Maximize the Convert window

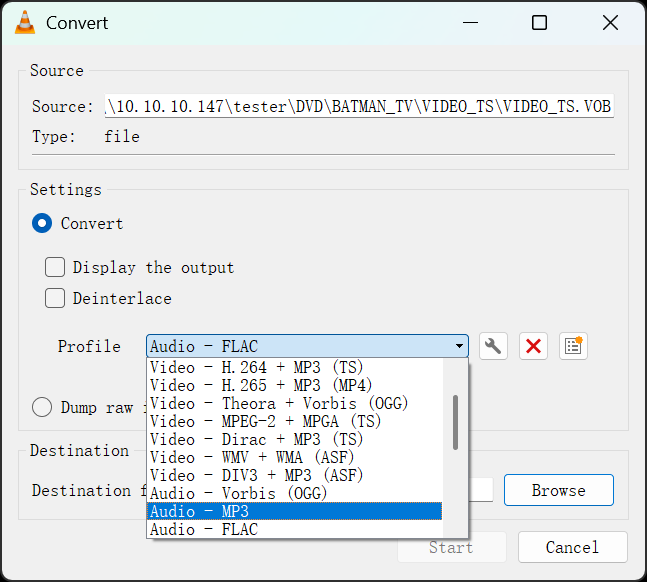[x=539, y=23]
